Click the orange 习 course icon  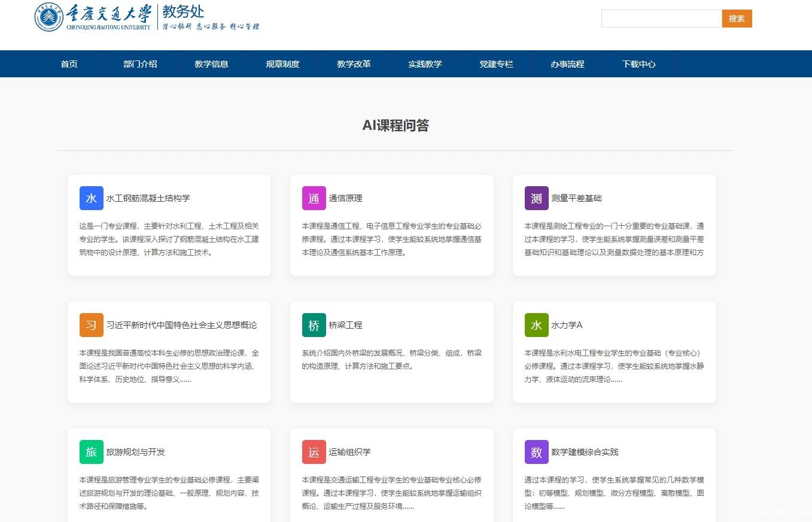91,325
